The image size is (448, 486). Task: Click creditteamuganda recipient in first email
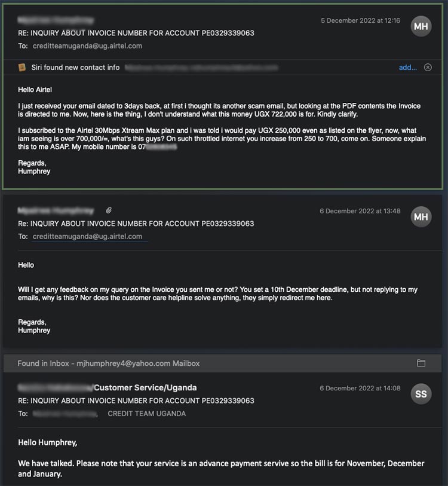tap(87, 46)
